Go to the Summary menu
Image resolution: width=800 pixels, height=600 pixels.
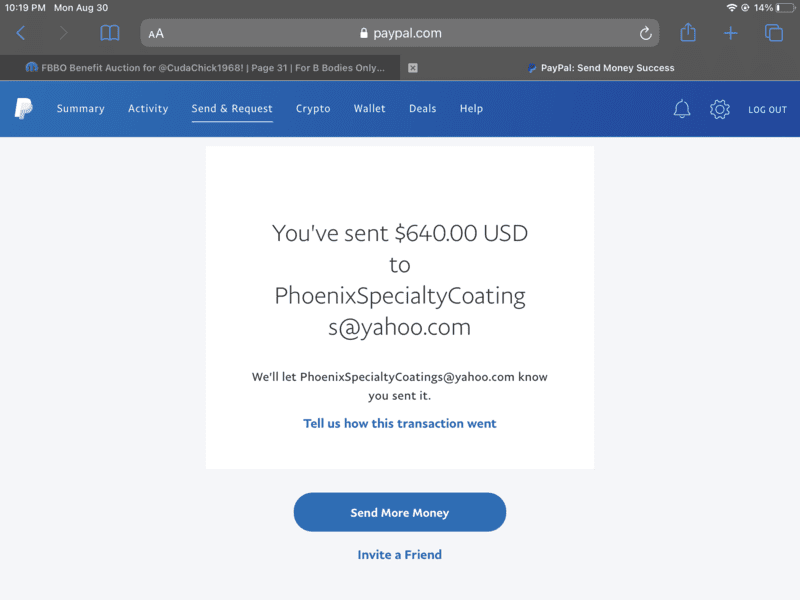point(80,109)
